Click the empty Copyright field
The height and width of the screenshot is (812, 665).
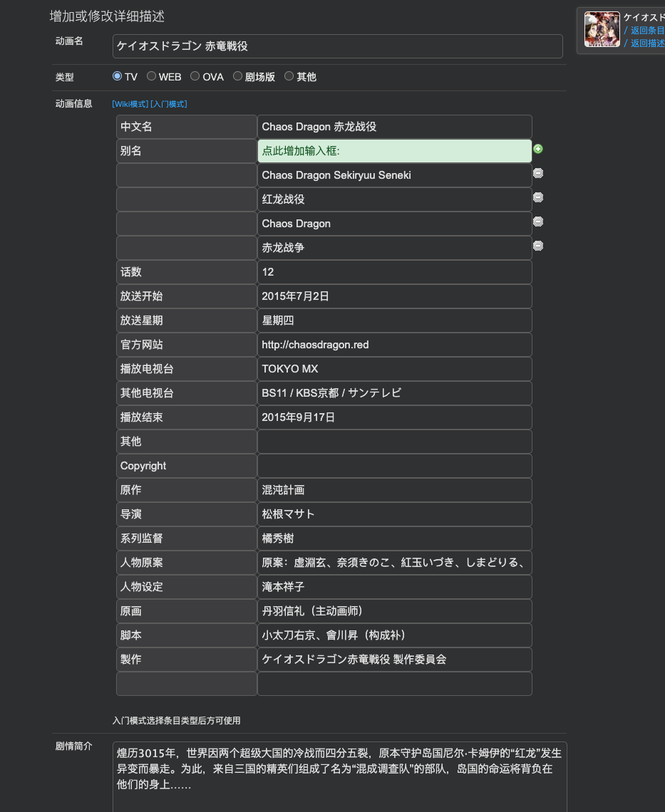394,466
